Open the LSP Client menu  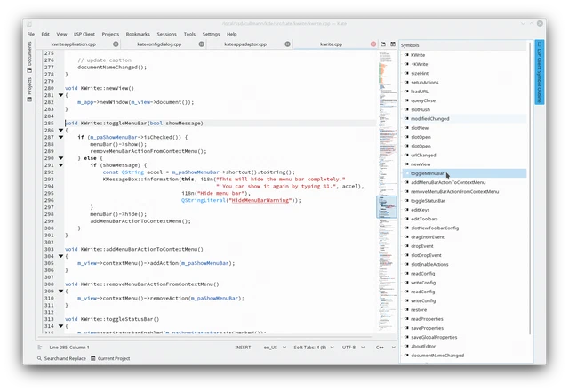[84, 34]
